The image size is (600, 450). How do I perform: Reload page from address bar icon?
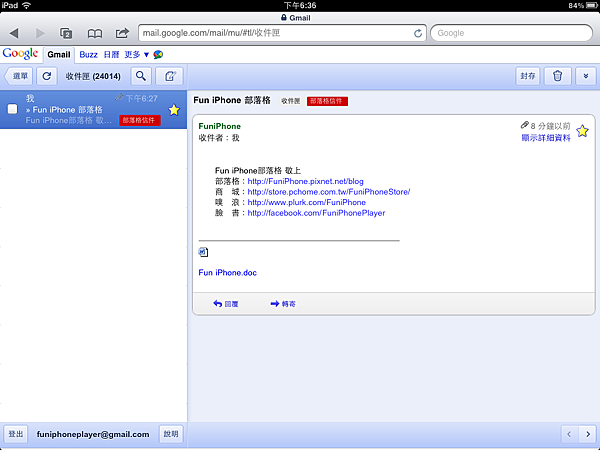point(418,33)
